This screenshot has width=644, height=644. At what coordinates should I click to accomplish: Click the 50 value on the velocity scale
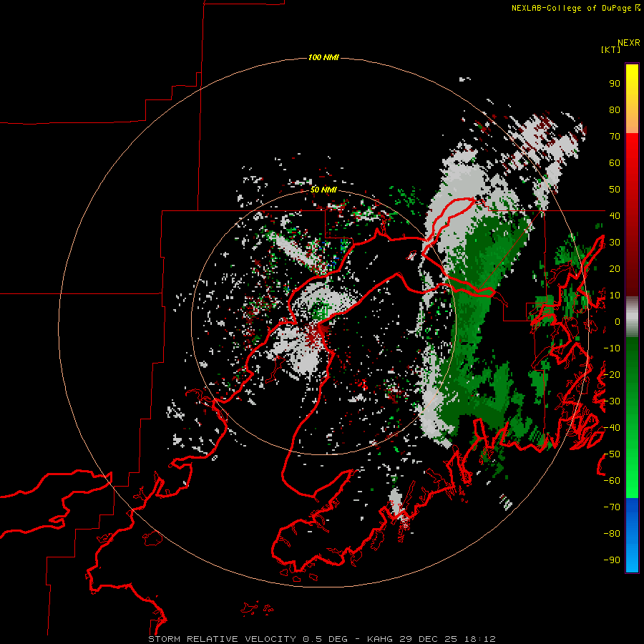615,190
